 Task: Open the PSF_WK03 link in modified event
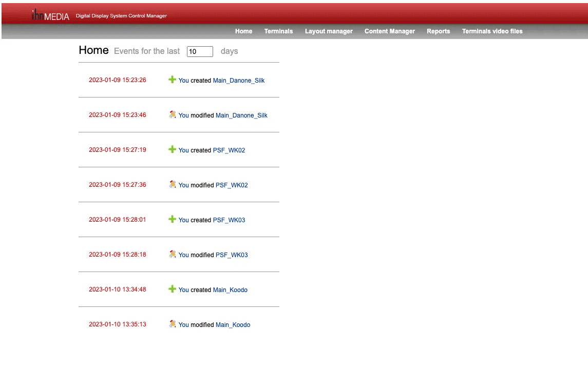point(232,255)
